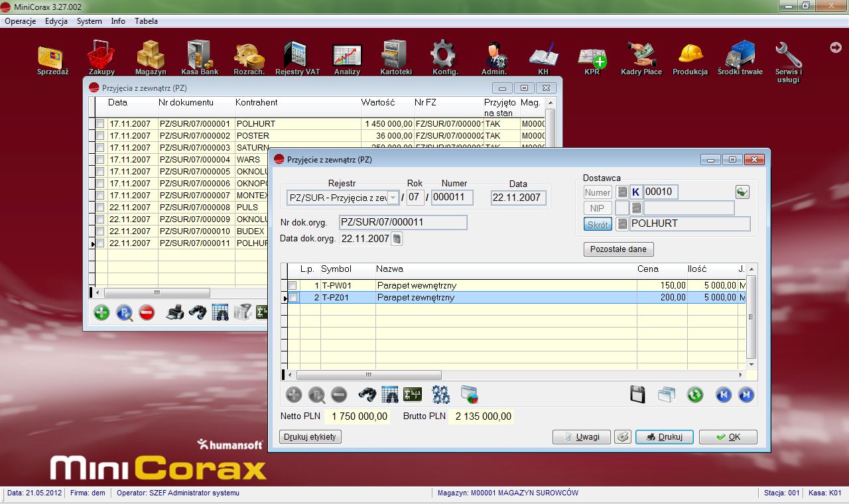Viewport: 849px width, 504px height.
Task: Save document with the floppy disk icon
Action: [x=637, y=395]
